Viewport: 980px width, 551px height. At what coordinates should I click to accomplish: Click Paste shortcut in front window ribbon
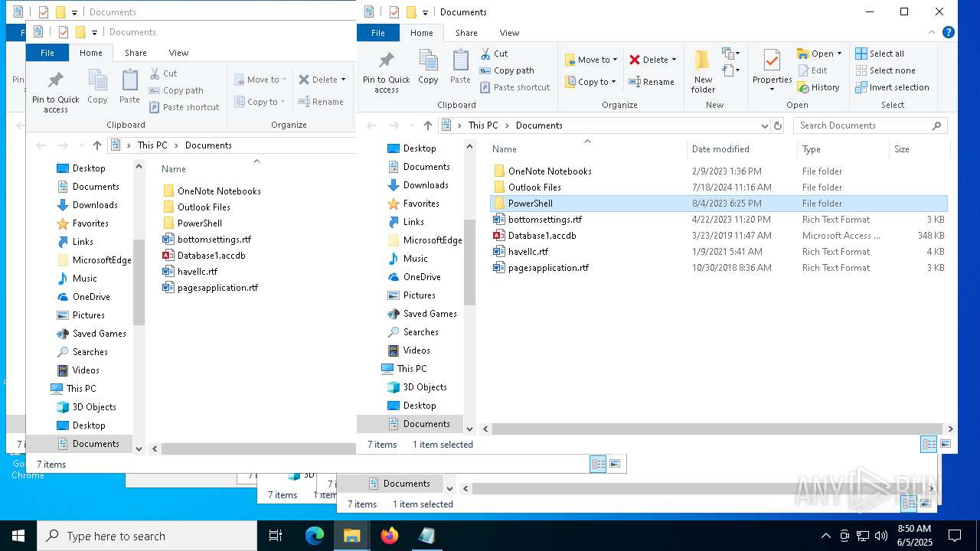[514, 87]
